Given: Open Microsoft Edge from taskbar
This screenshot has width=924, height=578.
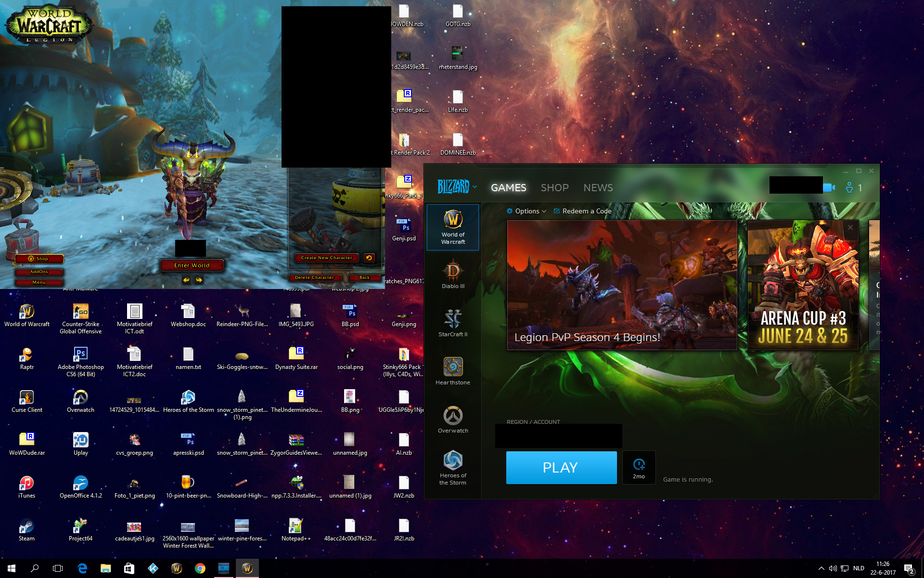Looking at the screenshot, I should point(82,568).
